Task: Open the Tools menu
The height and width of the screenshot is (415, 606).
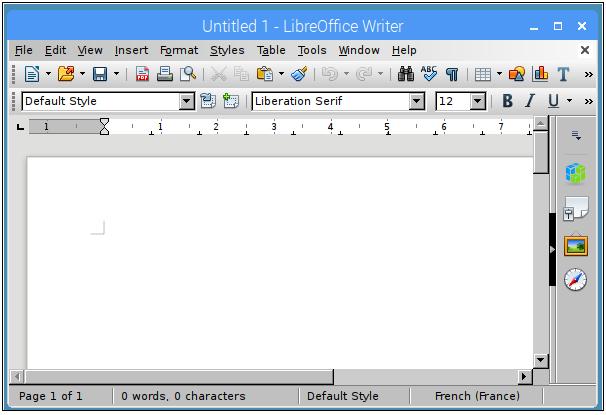Action: pyautogui.click(x=312, y=50)
